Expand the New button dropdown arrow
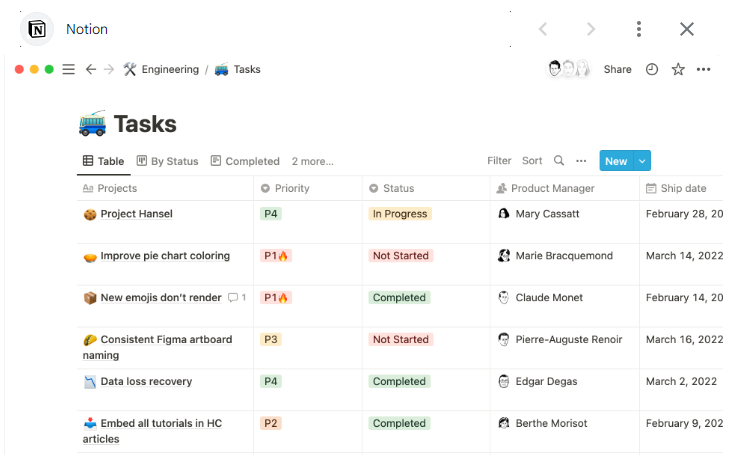This screenshot has width=739, height=455. 642,161
